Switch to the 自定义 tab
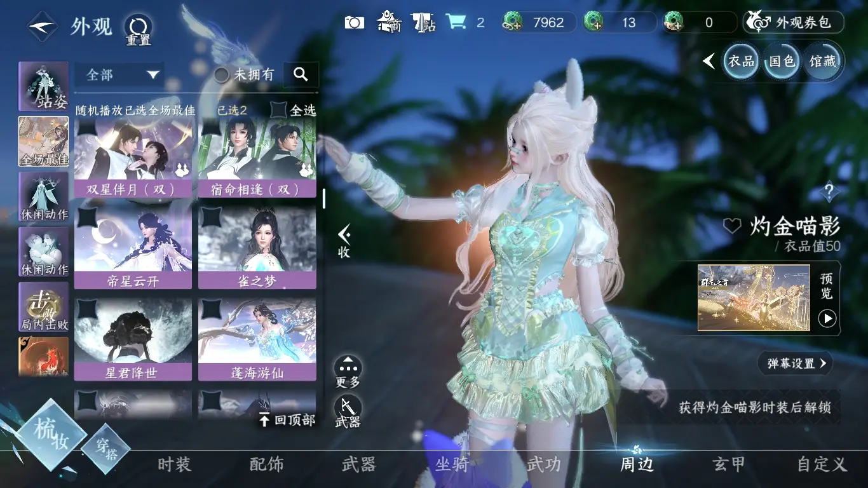Screen dimensions: 868x488 coord(822,464)
